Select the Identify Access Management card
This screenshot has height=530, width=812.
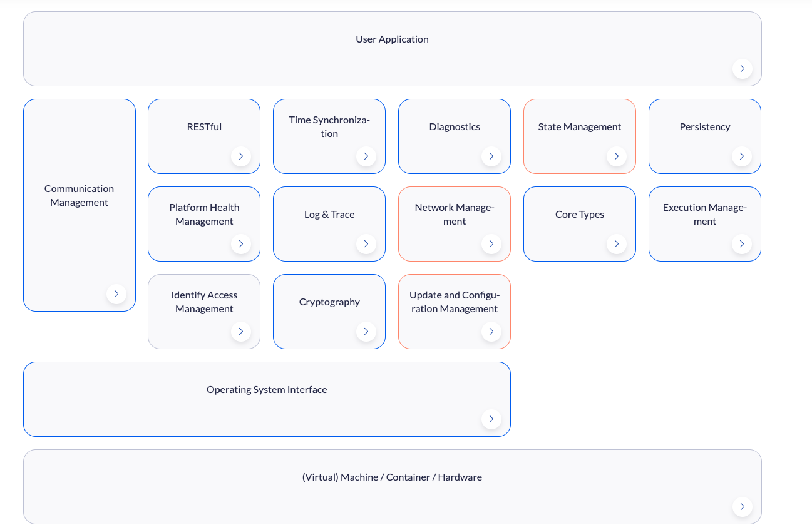pyautogui.click(x=204, y=312)
